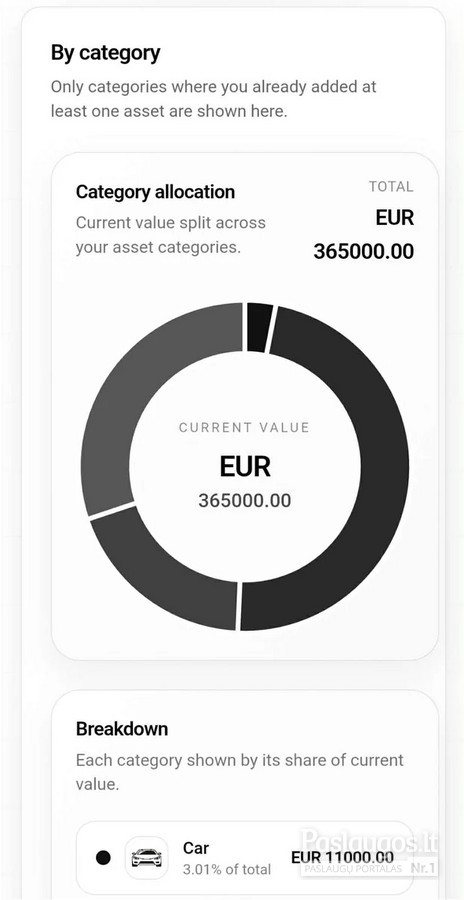
Task: Select the smallest black donut segment
Action: tap(259, 327)
